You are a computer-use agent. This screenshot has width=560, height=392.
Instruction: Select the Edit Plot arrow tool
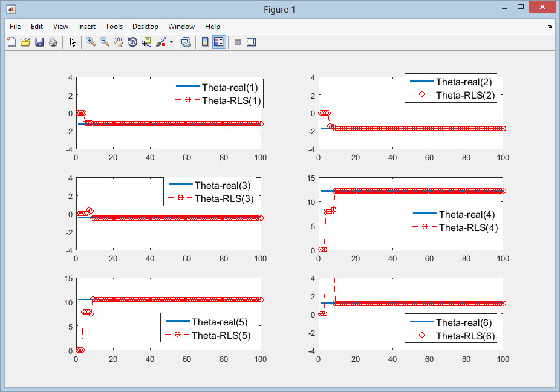(73, 42)
